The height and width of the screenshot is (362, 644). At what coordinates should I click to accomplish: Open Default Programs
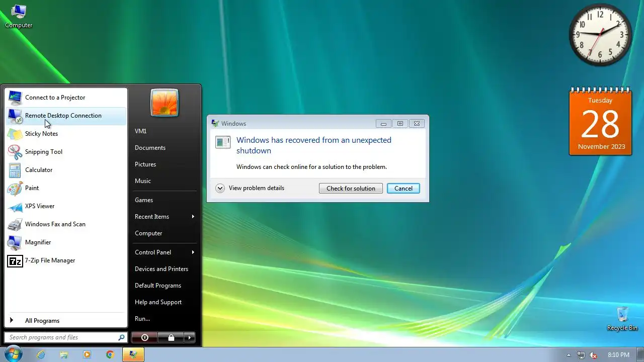pos(158,286)
